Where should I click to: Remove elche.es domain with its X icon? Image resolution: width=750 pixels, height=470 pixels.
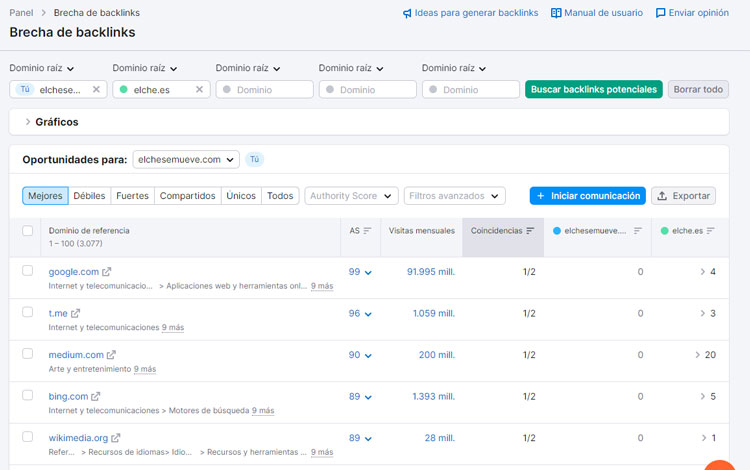[199, 89]
